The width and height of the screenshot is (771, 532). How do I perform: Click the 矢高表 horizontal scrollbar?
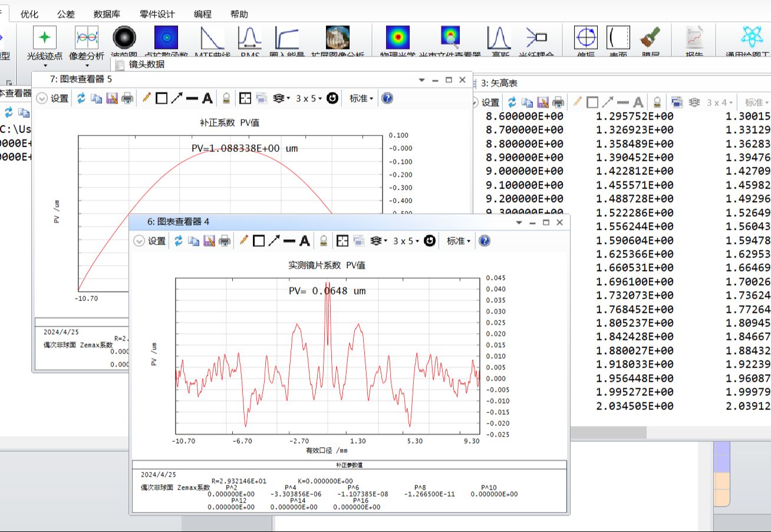pyautogui.click(x=608, y=432)
